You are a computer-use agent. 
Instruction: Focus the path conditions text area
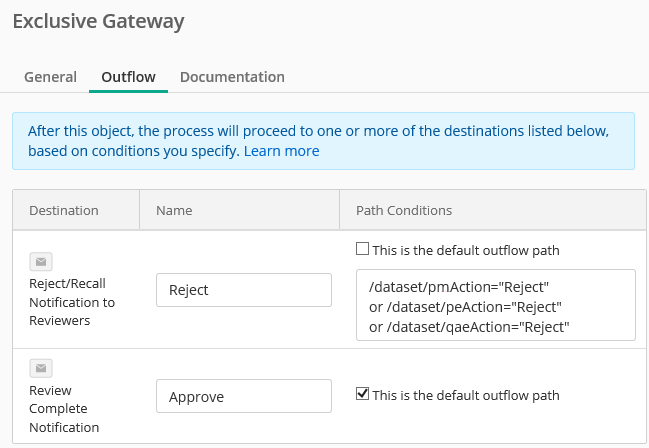pyautogui.click(x=495, y=305)
